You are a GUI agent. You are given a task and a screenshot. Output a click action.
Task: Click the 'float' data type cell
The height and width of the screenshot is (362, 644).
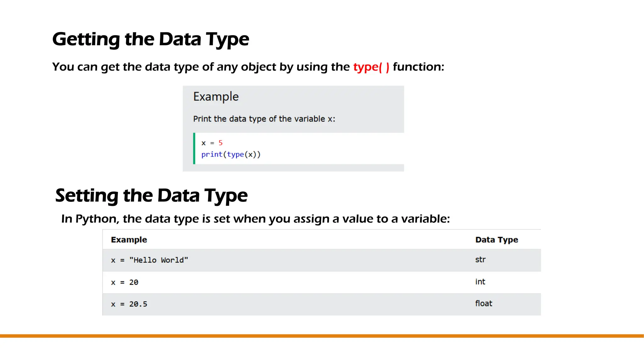[483, 304]
